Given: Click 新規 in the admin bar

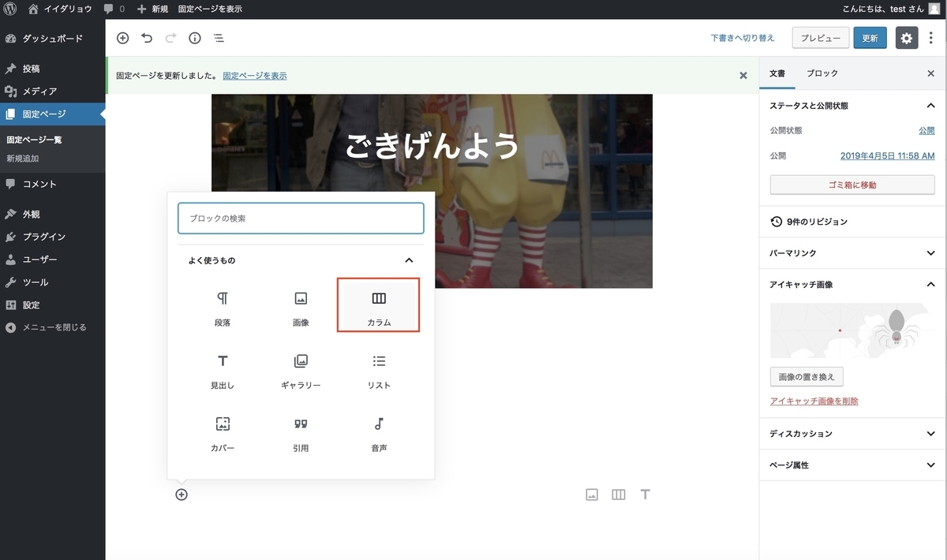Looking at the screenshot, I should pos(152,9).
